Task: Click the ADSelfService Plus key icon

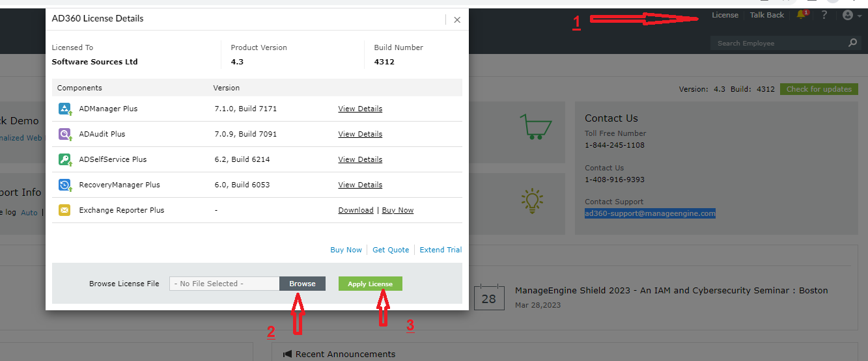Action: tap(64, 160)
